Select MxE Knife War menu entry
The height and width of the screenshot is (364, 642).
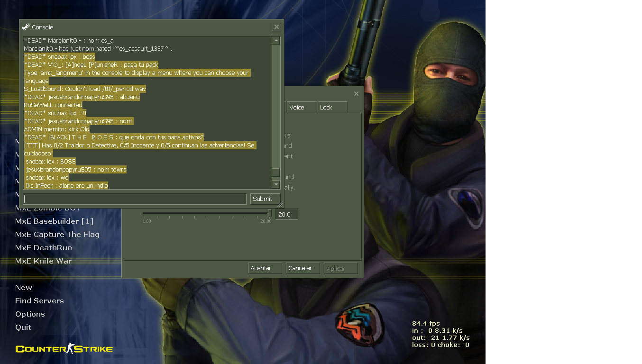[44, 261]
